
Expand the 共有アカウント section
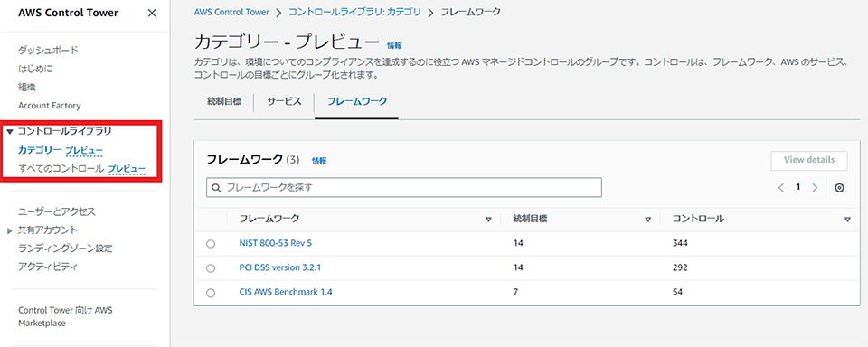pyautogui.click(x=9, y=230)
